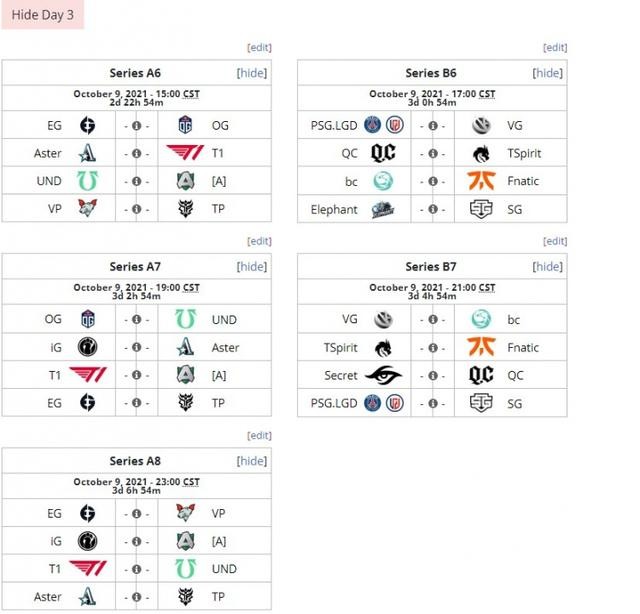
Task: Click the Elephant team logo in Series B6
Action: click(x=384, y=210)
